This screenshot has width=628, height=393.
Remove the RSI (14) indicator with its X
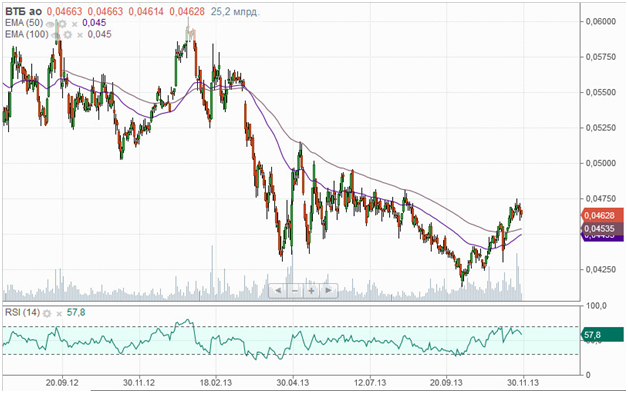[59, 313]
